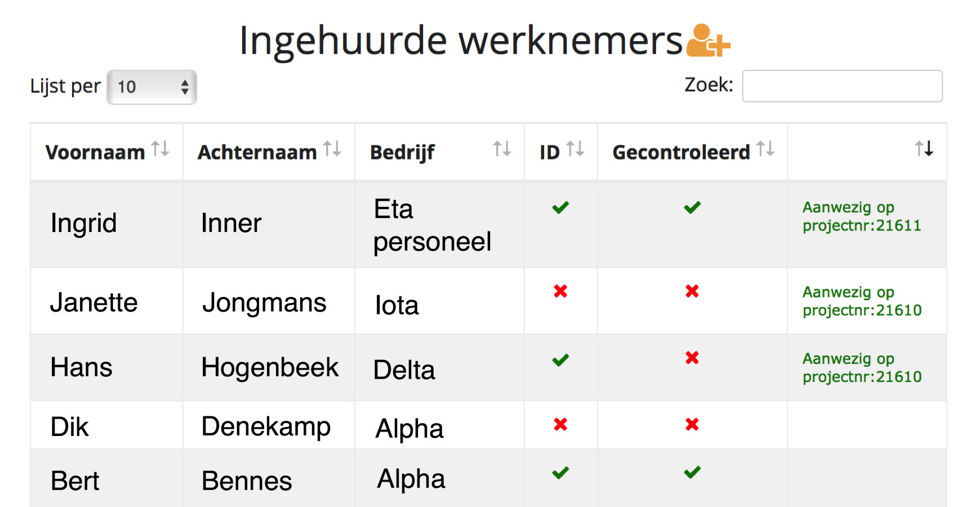The height and width of the screenshot is (507, 980).
Task: Click the green checkmark in Ingrid's Gecontroleerd column
Action: click(692, 208)
